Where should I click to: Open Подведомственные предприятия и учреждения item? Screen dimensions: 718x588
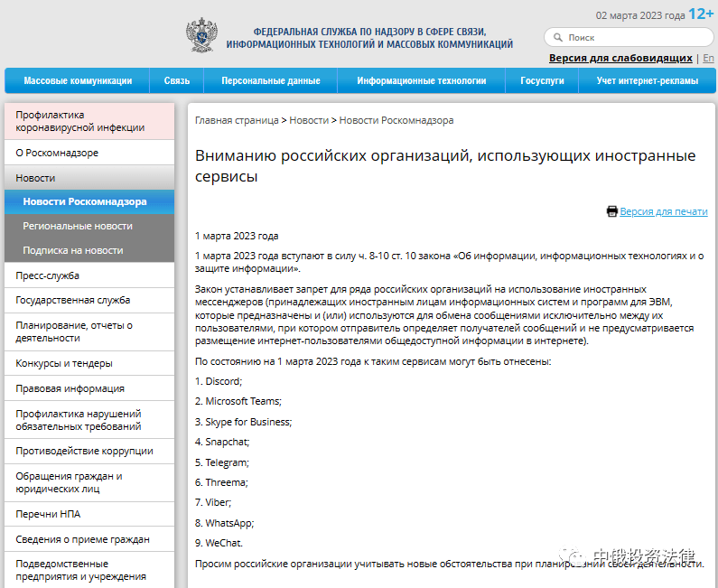coord(89,570)
